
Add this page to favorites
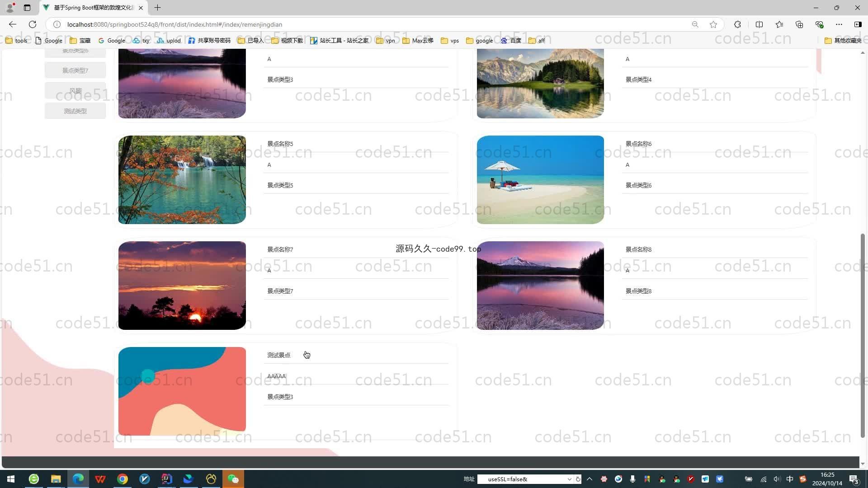pyautogui.click(x=713, y=24)
